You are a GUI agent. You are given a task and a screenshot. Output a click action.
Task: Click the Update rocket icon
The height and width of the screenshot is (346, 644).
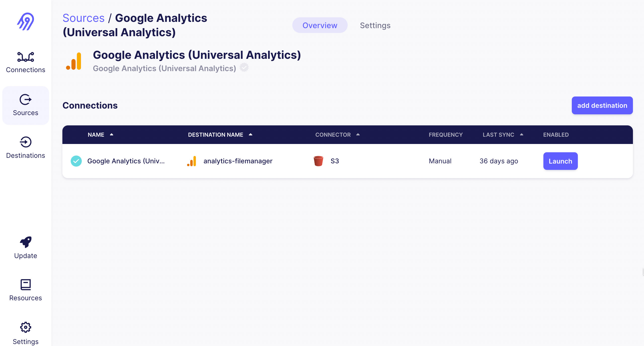[26, 242]
